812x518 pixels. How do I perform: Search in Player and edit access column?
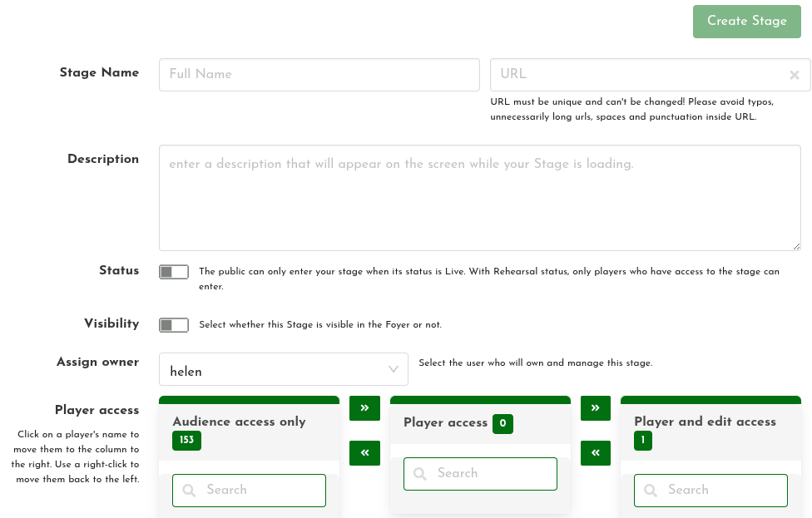pyautogui.click(x=720, y=491)
